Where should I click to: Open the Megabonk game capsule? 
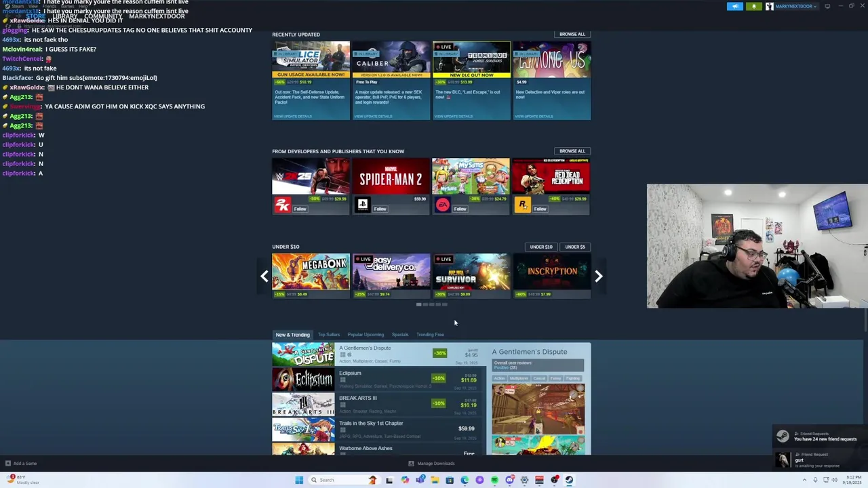tap(311, 276)
